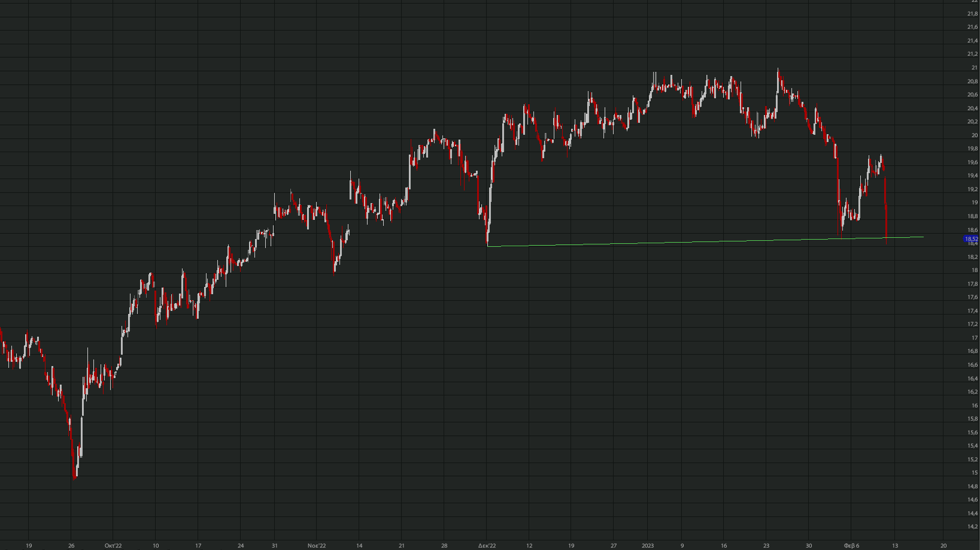Click the 16,4 price axis label

tap(973, 379)
